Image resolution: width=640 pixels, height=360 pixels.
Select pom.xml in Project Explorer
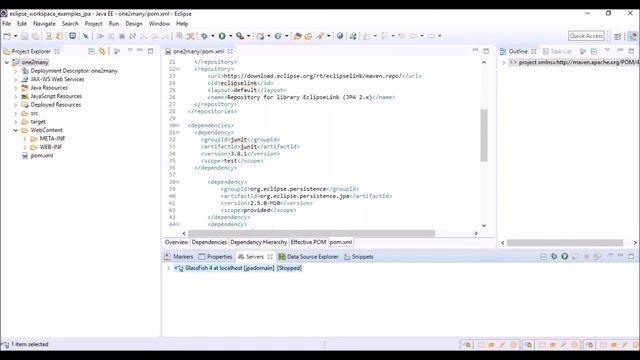pyautogui.click(x=42, y=156)
